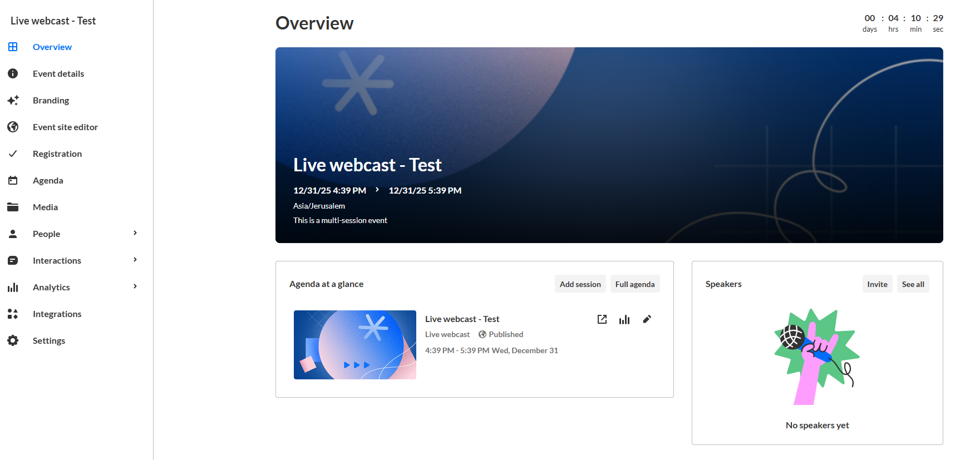Expand the People submenu chevron
980x460 pixels.
(135, 233)
